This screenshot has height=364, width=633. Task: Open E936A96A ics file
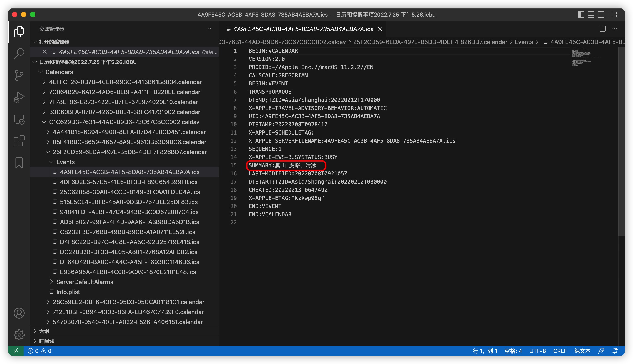124,272
